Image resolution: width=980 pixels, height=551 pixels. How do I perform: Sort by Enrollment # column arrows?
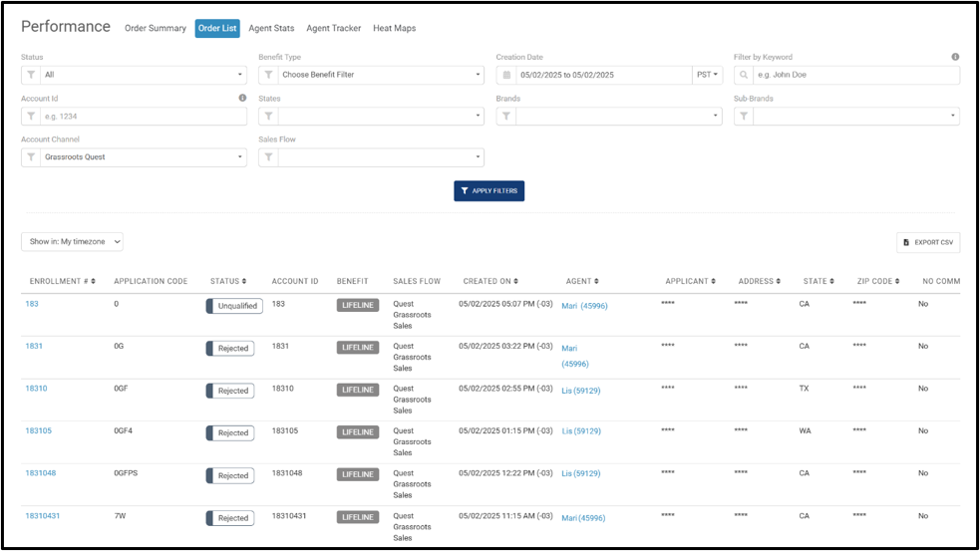[x=93, y=282]
